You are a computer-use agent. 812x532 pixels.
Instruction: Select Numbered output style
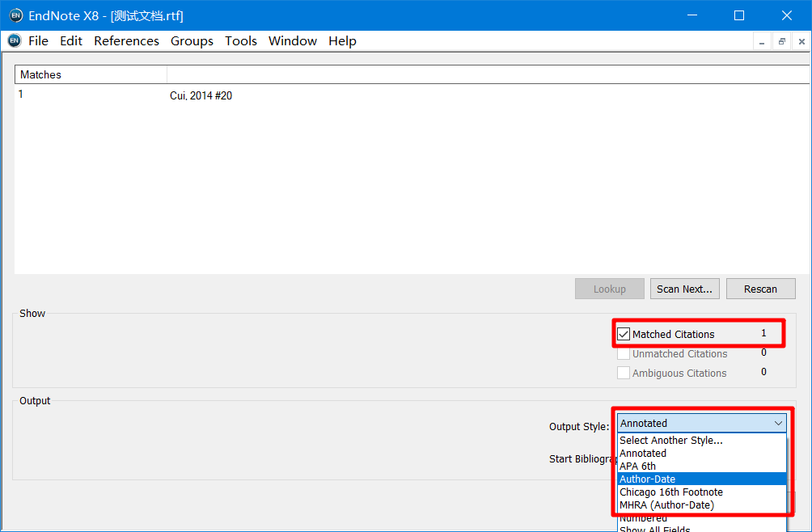702,518
